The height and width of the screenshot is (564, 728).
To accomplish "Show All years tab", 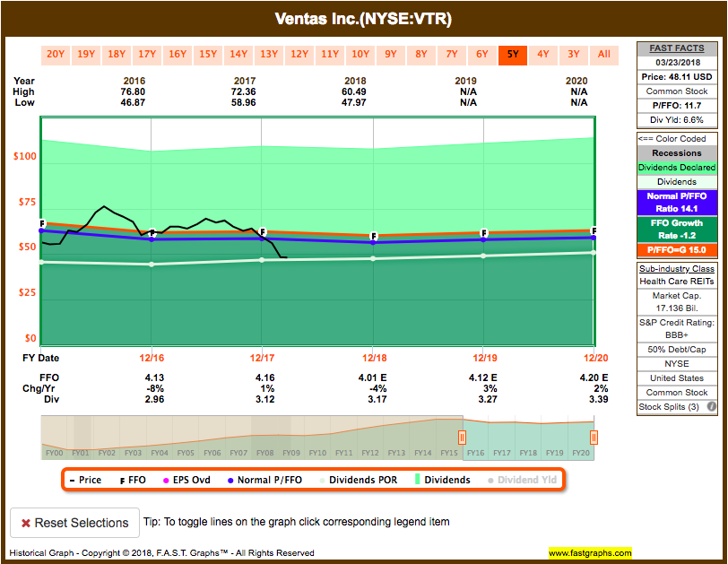I will [x=604, y=55].
